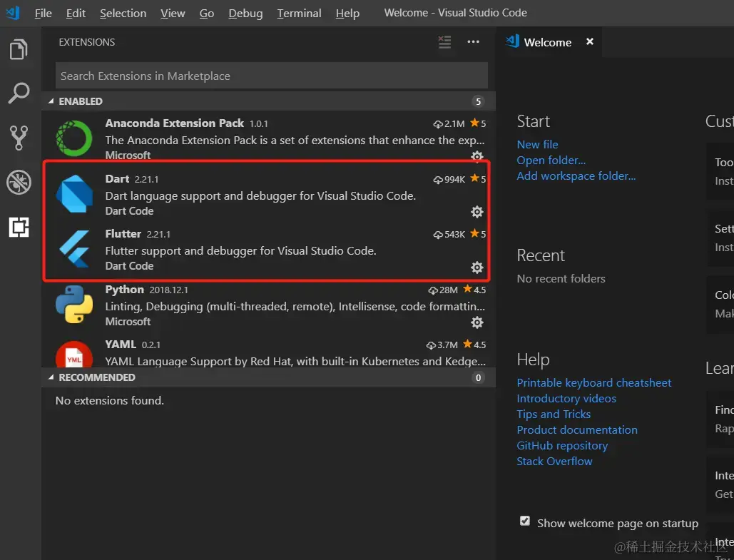Select the YAML extension title
Screen dimensions: 734x560
121,344
